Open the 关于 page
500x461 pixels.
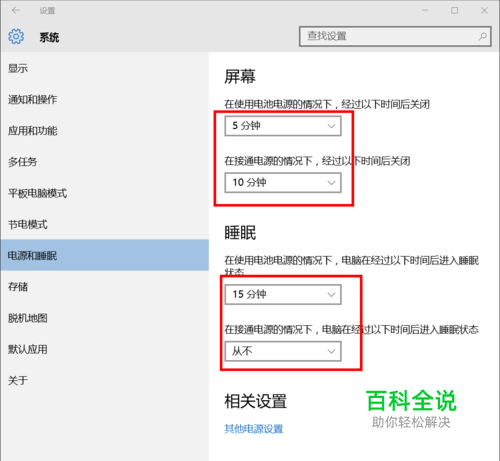pos(104,380)
